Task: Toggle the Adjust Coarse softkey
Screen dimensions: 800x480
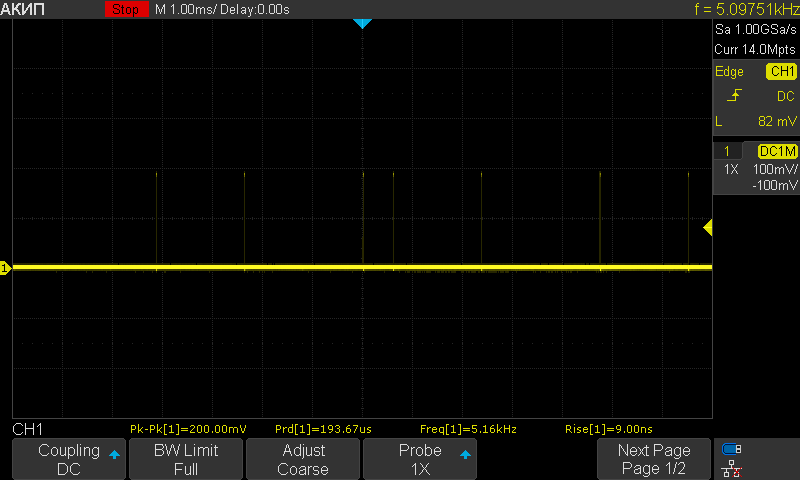Action: pyautogui.click(x=303, y=459)
